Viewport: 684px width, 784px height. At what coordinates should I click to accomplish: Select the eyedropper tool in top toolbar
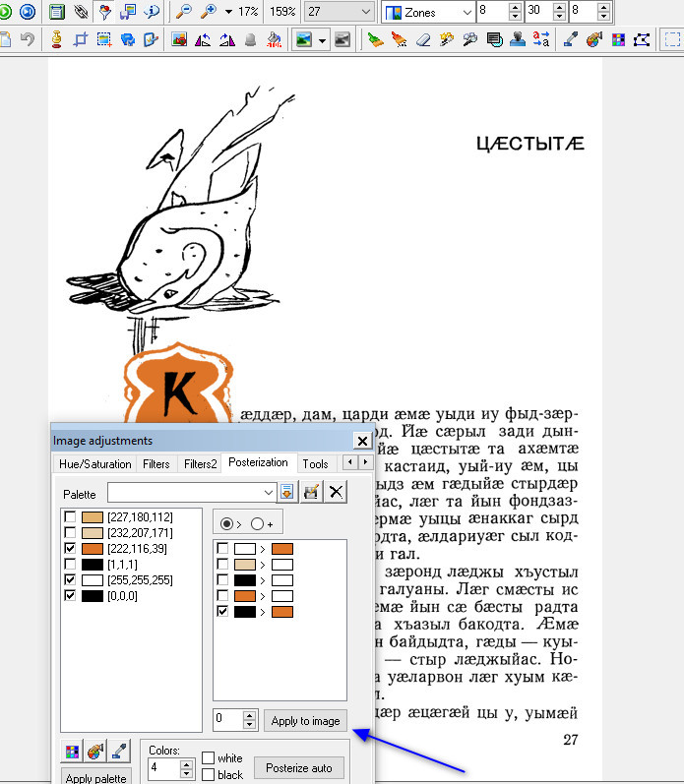[x=570, y=39]
